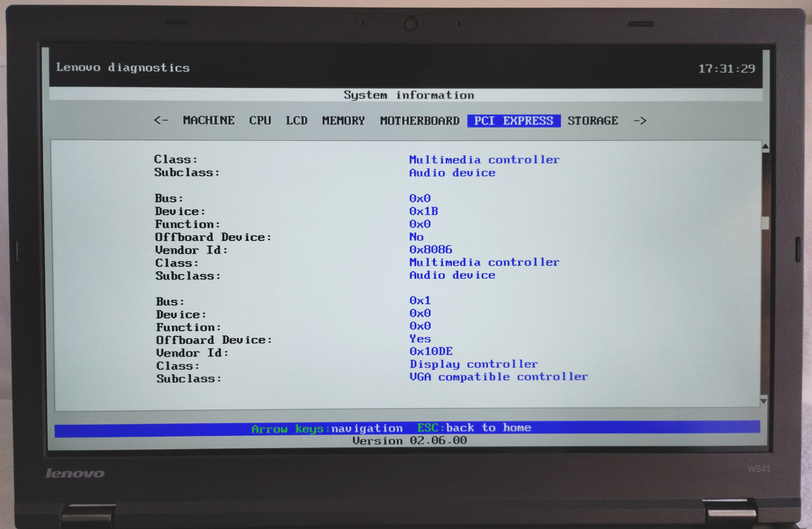Click the topmost Audio device value
Image resolution: width=812 pixels, height=529 pixels.
pos(452,173)
